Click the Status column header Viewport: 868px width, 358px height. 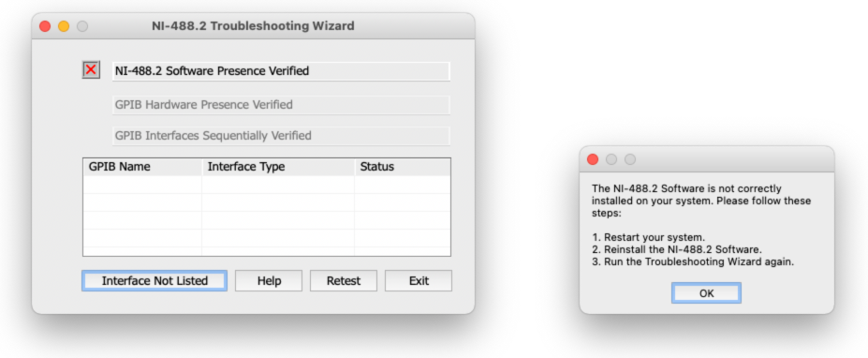(x=403, y=167)
